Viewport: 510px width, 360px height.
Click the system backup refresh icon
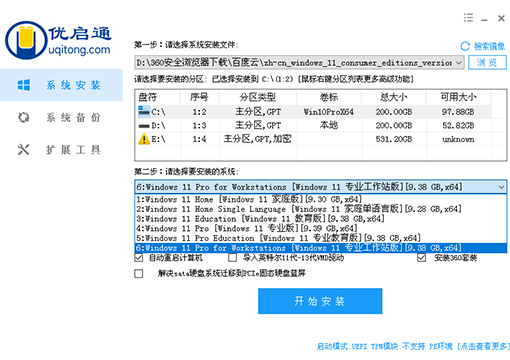point(24,117)
